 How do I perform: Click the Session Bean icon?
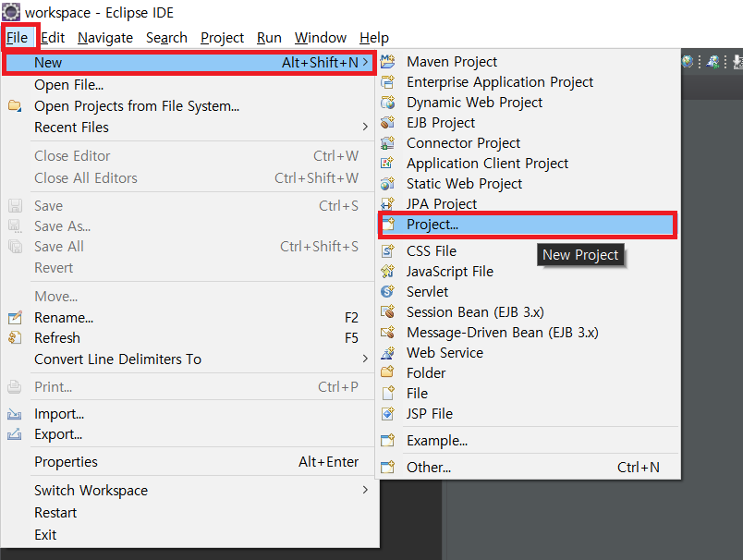click(x=387, y=311)
